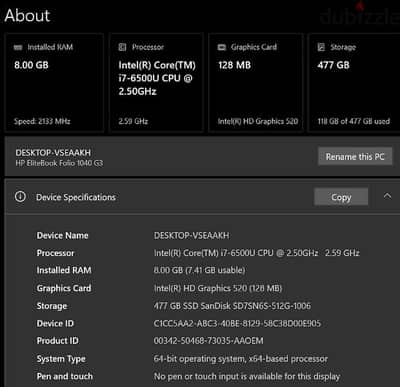The width and height of the screenshot is (400, 387).
Task: Click the Device Specifications heading
Action: pyautogui.click(x=76, y=197)
